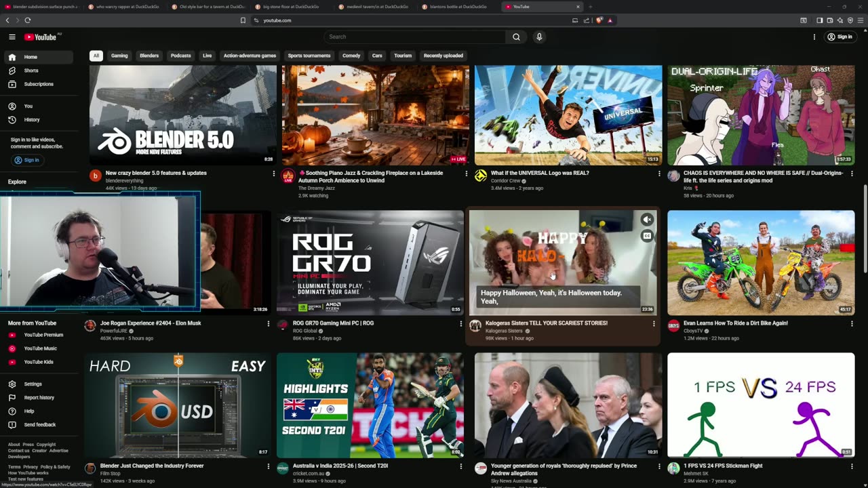This screenshot has height=488, width=868.
Task: Select the Blenders filter chip
Action: [x=149, y=56]
